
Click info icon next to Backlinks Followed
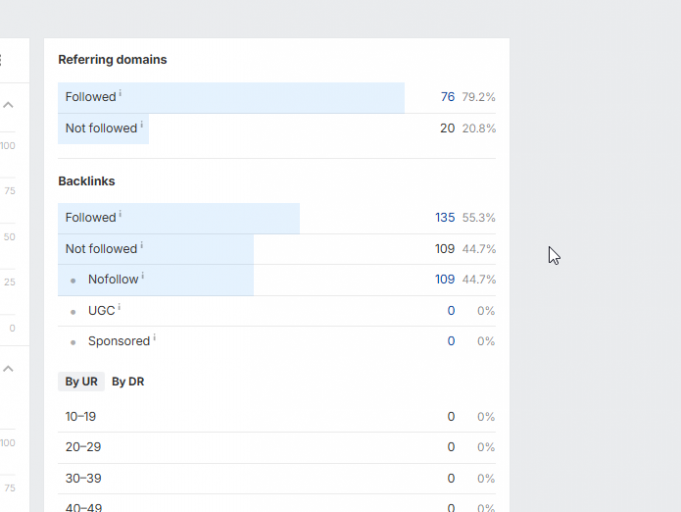pos(121,214)
